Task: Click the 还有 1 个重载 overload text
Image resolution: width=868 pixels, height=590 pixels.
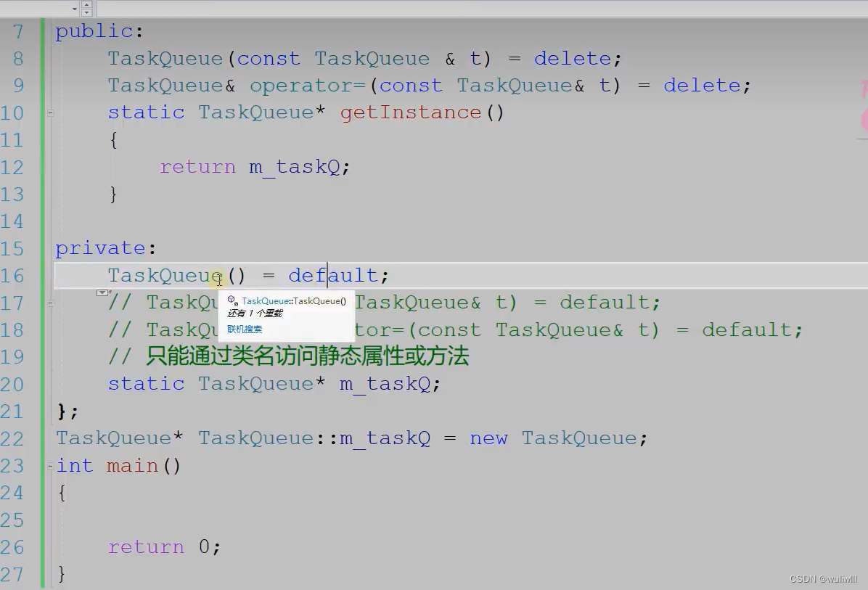Action: tap(255, 314)
